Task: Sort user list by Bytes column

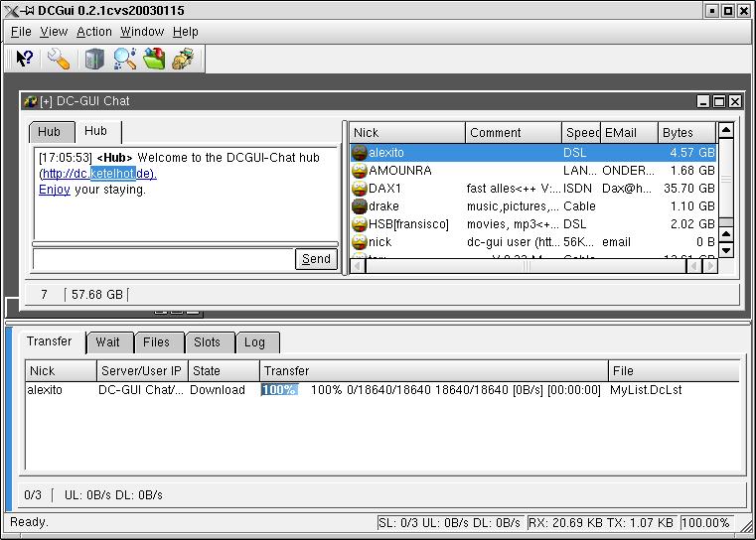Action: tap(687, 133)
